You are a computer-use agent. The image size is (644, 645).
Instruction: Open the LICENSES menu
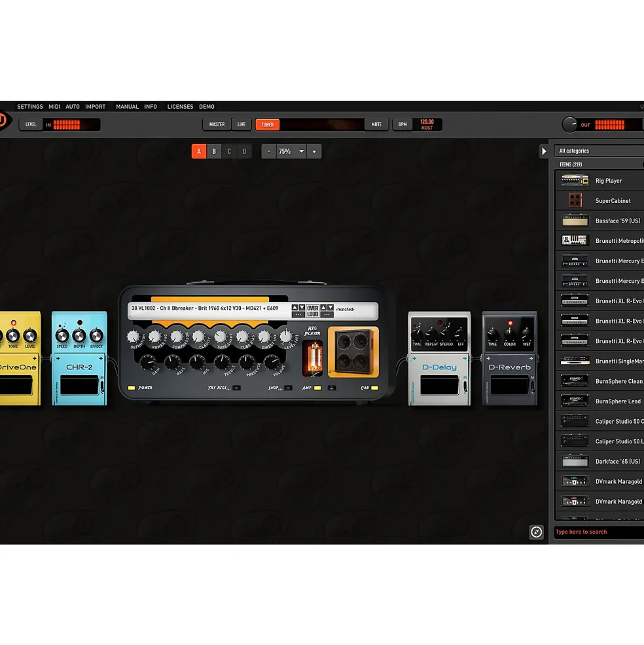(x=180, y=107)
